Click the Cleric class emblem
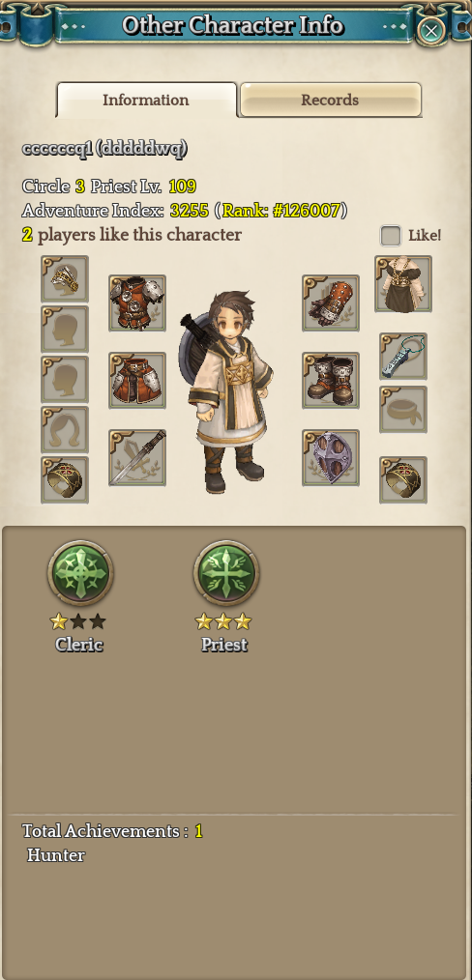Viewport: 472px width, 980px height. tap(80, 573)
